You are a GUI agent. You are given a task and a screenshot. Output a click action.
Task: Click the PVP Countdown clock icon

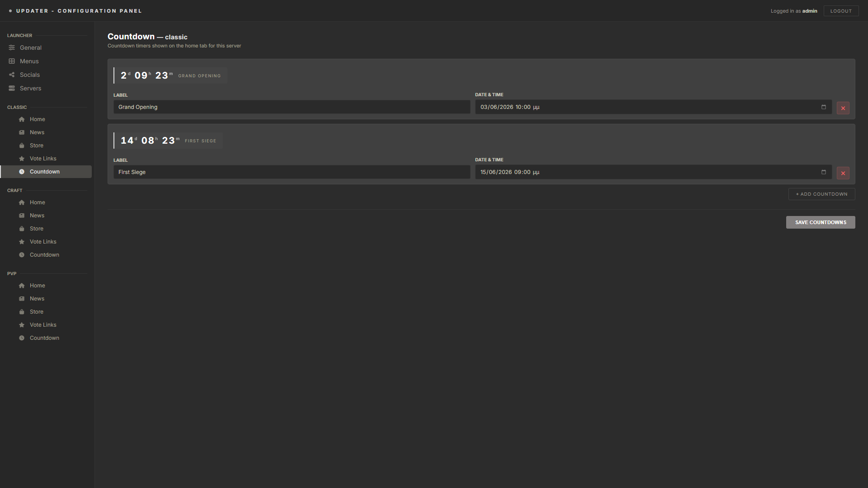tap(22, 338)
